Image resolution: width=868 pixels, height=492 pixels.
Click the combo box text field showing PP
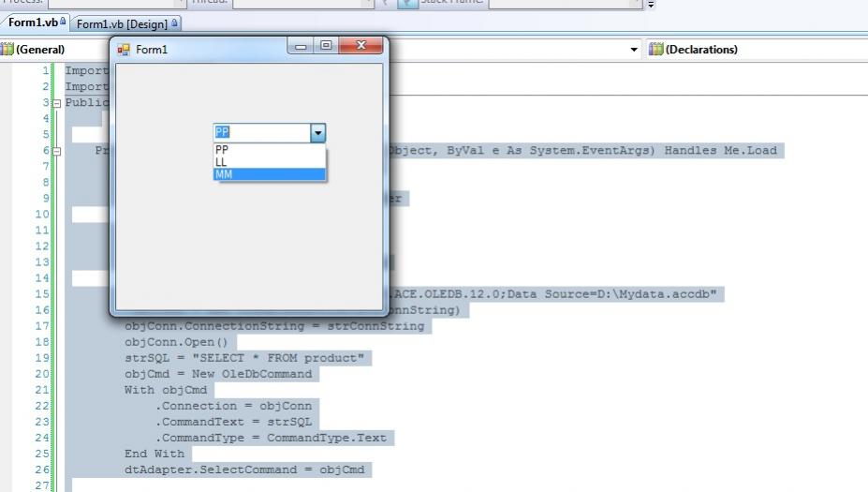tap(262, 132)
